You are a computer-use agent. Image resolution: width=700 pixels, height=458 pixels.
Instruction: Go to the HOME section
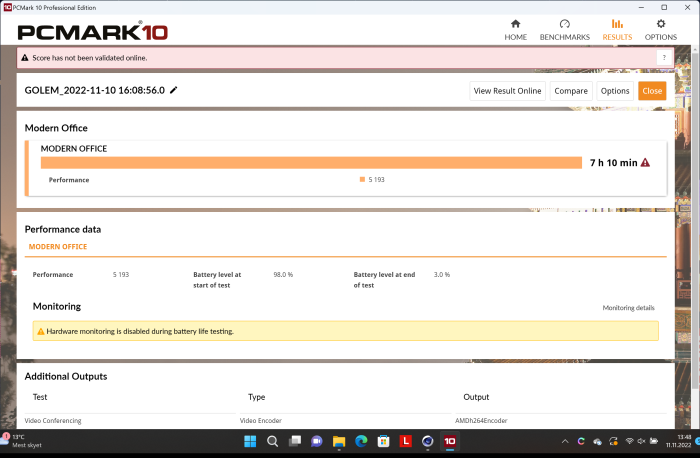[x=515, y=29]
